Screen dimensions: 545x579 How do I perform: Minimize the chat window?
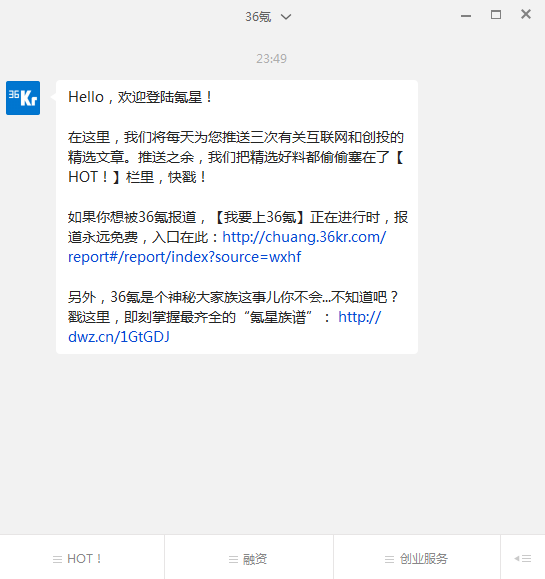point(466,16)
